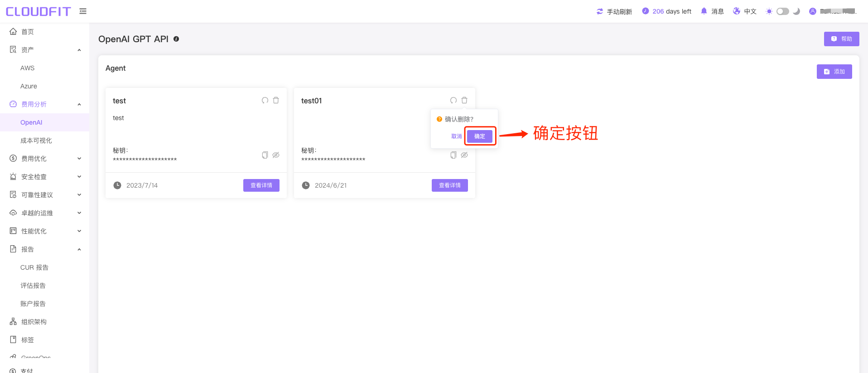Image resolution: width=868 pixels, height=373 pixels.
Task: Click the 组织架构 hierarchy icon
Action: (13, 321)
